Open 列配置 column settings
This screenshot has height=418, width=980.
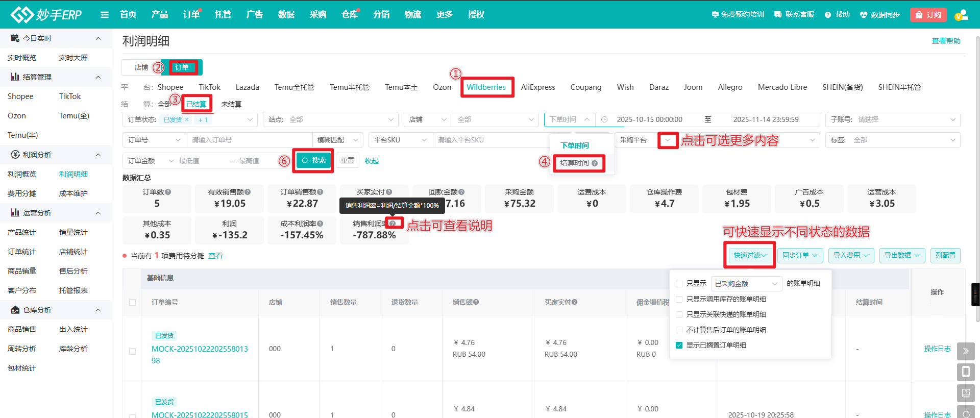945,255
